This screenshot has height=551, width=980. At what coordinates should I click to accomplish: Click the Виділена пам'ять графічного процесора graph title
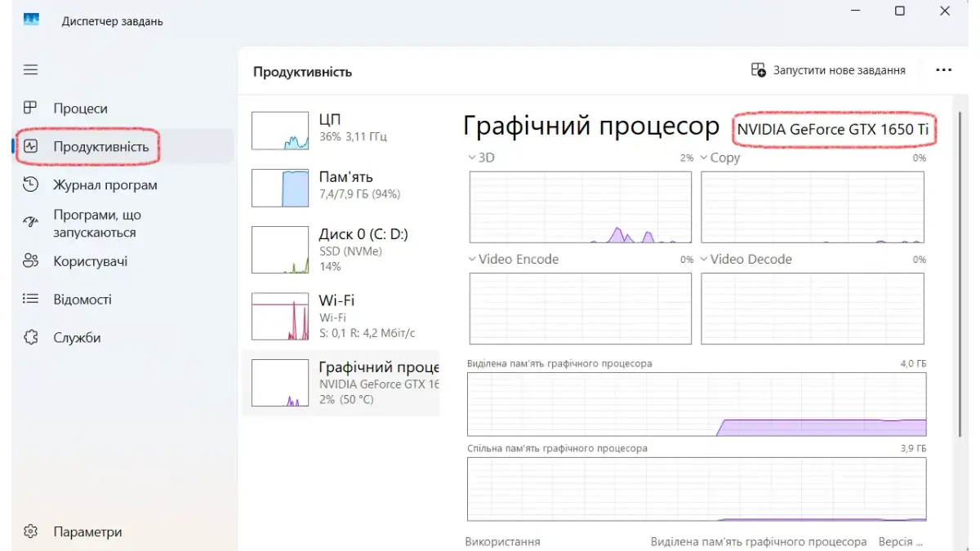coord(559,363)
